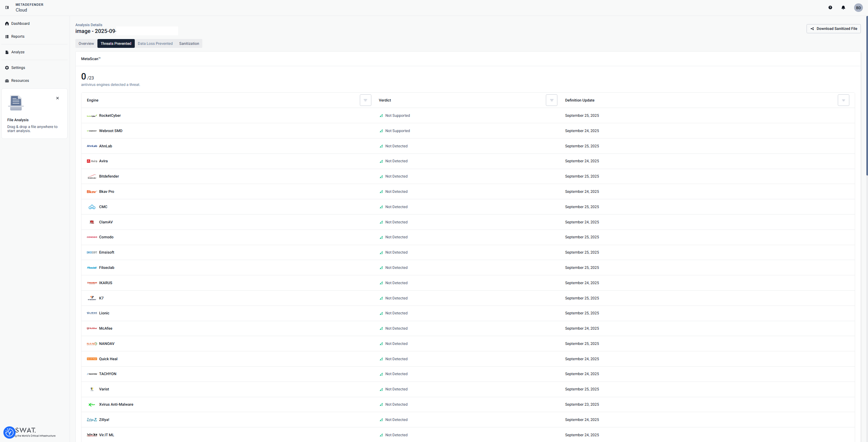Switch to the Data Loss Prevented tab

point(155,43)
